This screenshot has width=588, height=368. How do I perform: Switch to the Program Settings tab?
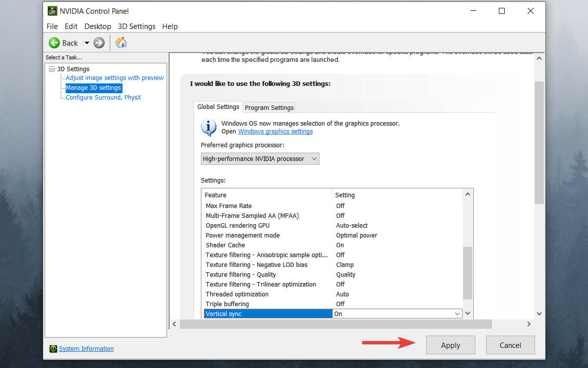pos(269,107)
